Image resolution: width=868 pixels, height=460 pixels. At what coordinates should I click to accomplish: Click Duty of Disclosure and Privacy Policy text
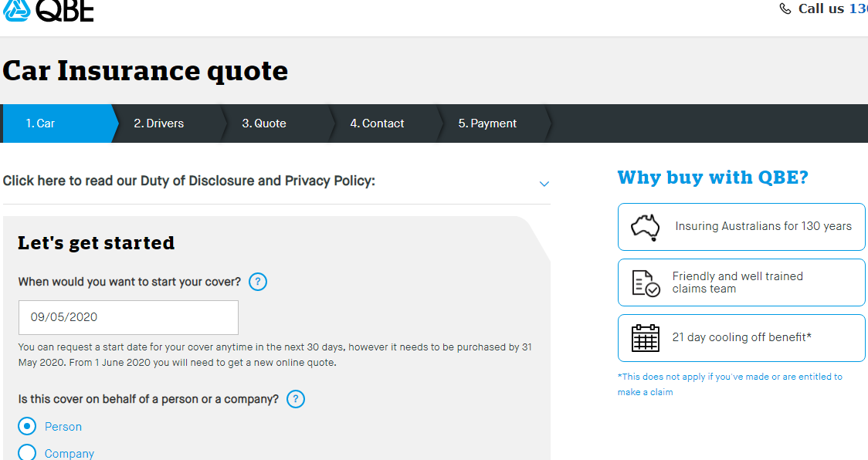coord(188,181)
